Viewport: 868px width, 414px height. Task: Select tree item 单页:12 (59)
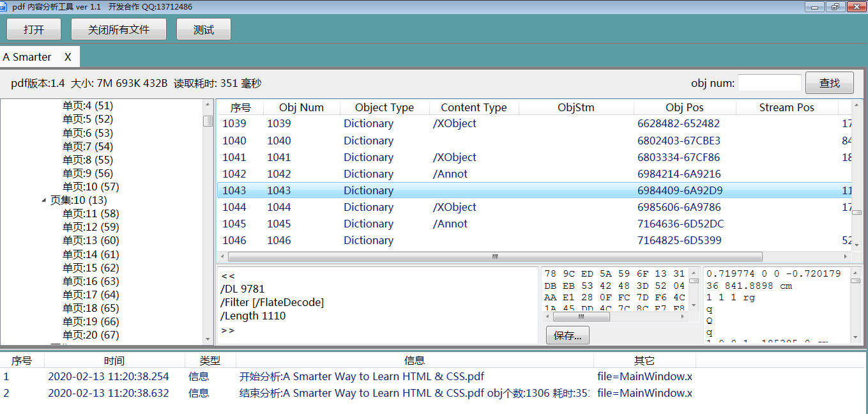(x=91, y=227)
